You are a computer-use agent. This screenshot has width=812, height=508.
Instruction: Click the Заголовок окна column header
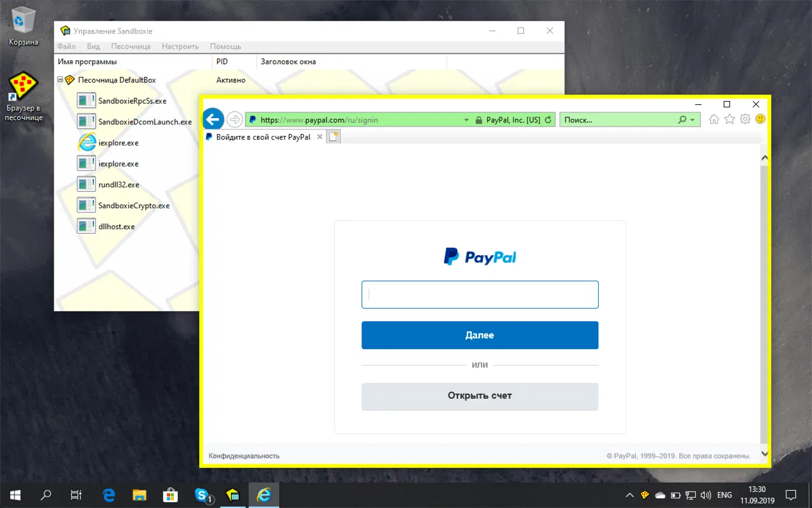pyautogui.click(x=352, y=62)
